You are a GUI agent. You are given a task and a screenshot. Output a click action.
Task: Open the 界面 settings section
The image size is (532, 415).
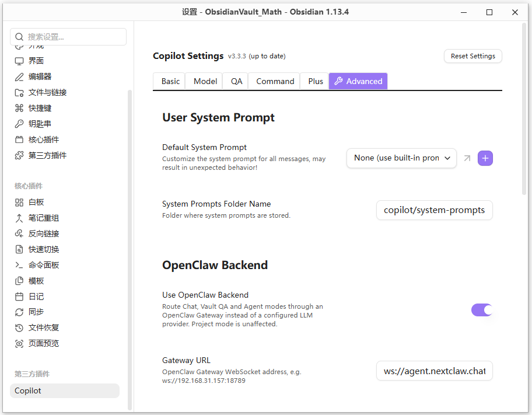click(65, 61)
